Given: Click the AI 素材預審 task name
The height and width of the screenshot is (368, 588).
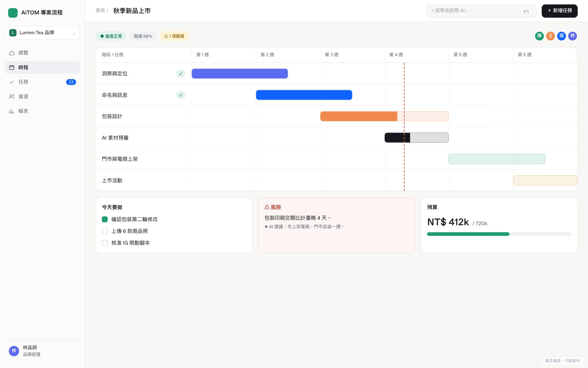Looking at the screenshot, I should (x=115, y=138).
